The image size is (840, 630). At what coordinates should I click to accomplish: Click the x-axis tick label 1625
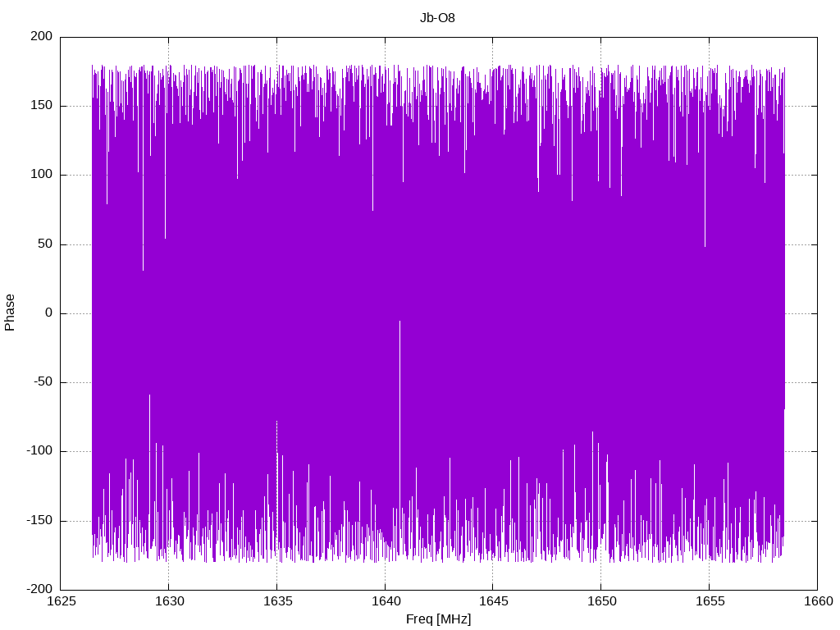61,601
